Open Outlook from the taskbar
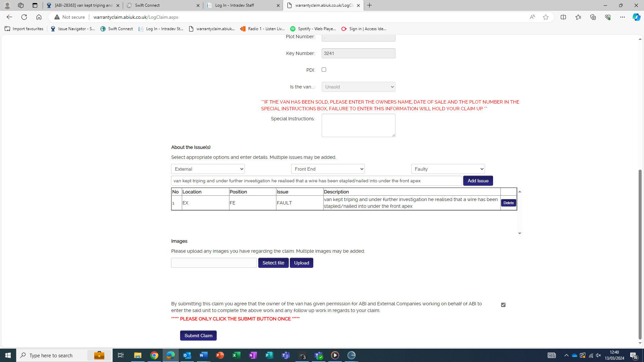Viewport: 644px width, 362px height. [187, 355]
